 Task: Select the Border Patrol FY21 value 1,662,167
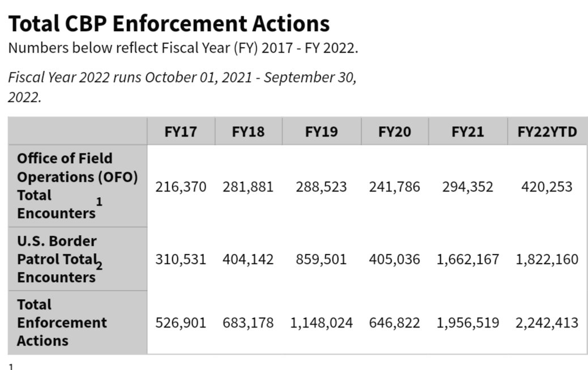tap(468, 260)
